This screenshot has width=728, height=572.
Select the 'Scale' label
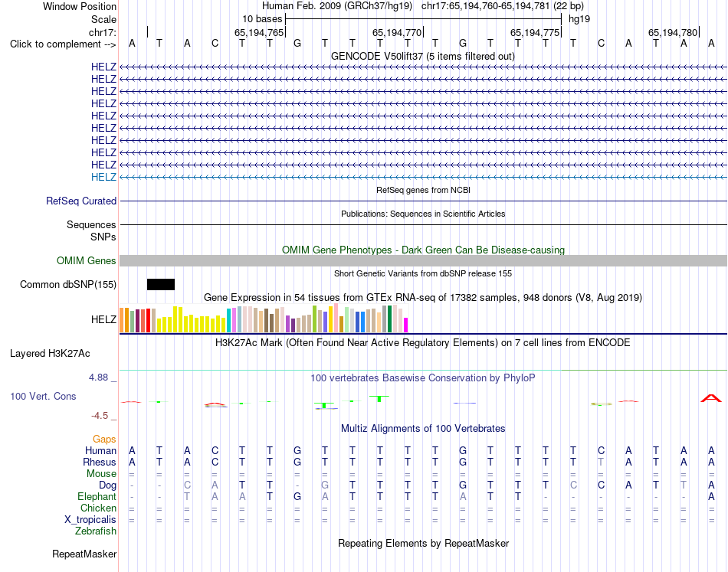point(103,19)
